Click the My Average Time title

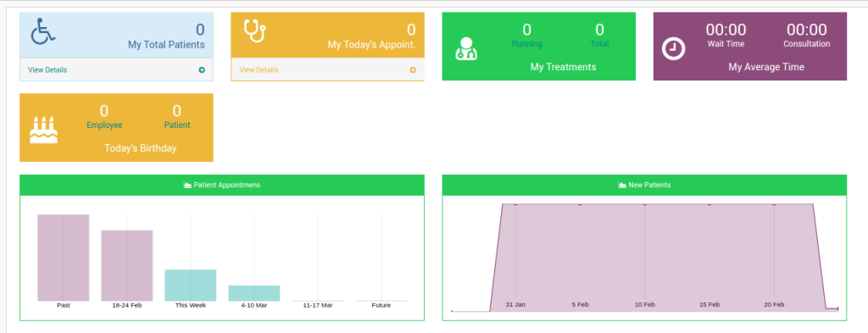click(766, 67)
